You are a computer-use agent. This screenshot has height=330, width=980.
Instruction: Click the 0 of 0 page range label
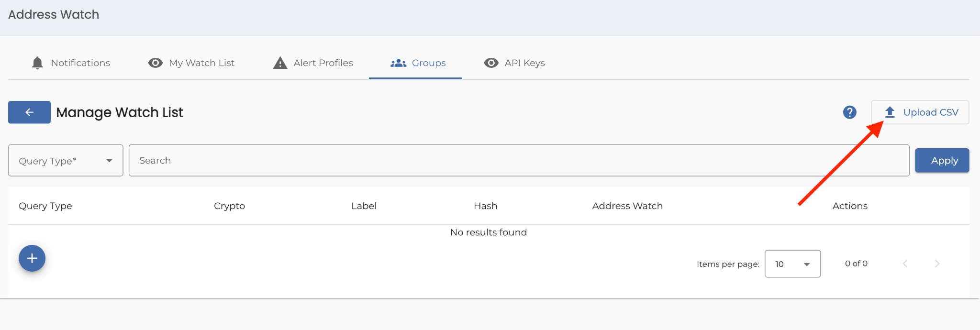(x=856, y=264)
